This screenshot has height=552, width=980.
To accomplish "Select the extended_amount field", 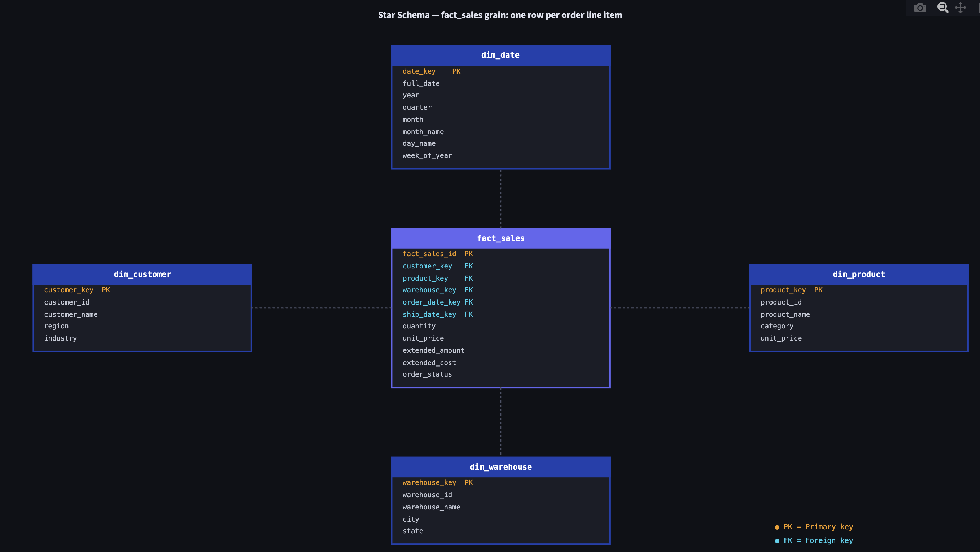I will pyautogui.click(x=433, y=350).
